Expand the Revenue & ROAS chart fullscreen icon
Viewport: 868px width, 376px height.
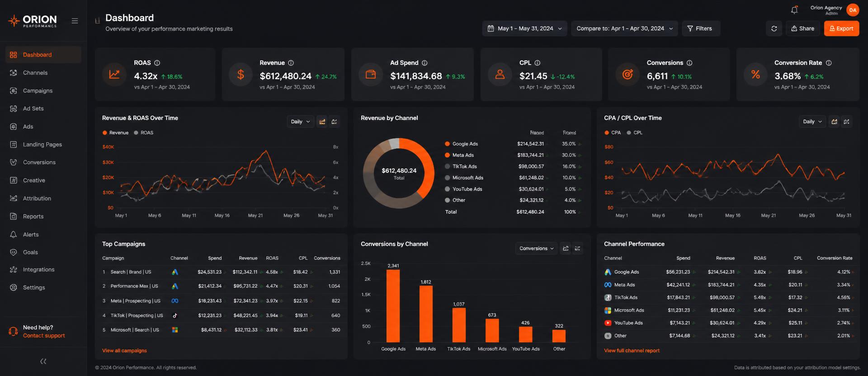click(335, 122)
